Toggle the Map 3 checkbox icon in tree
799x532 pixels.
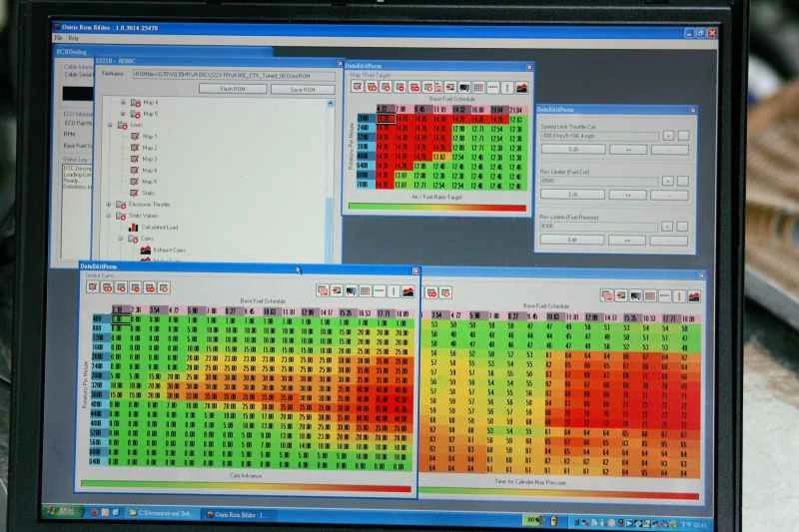click(x=133, y=159)
